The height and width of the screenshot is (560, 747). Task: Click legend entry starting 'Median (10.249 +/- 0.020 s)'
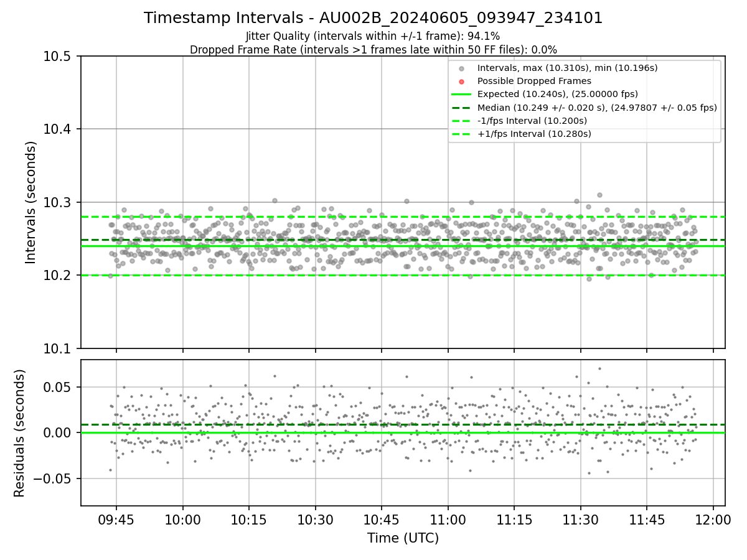pos(597,108)
